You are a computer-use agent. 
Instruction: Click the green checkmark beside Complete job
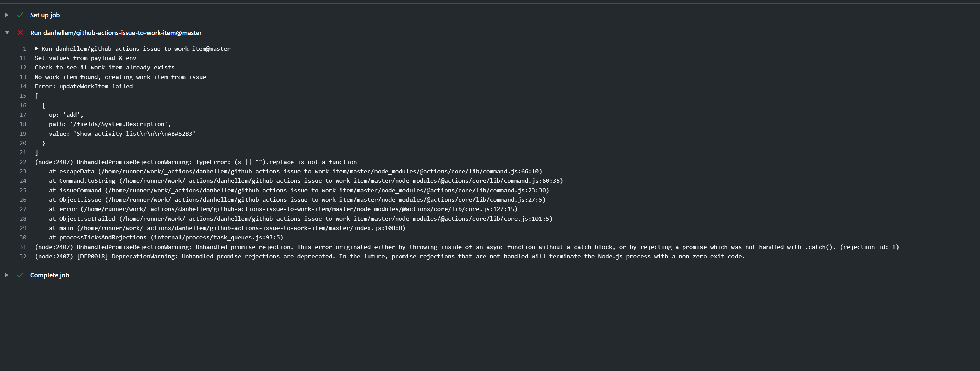(x=20, y=275)
